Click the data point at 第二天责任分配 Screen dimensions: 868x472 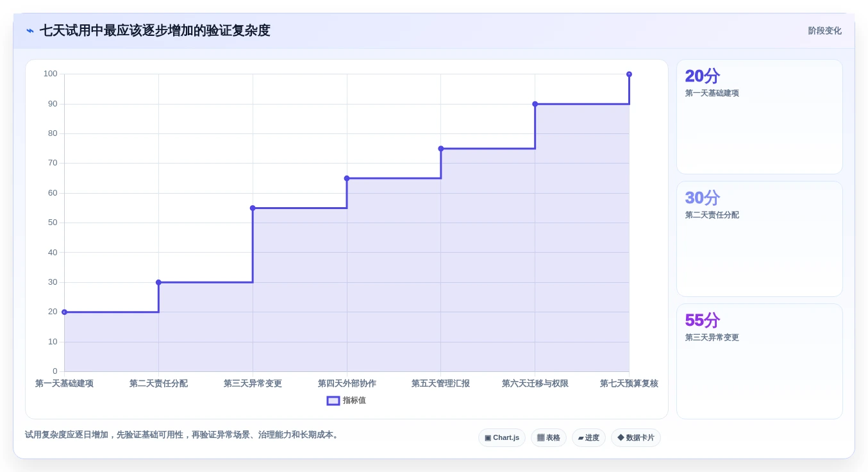coord(158,282)
